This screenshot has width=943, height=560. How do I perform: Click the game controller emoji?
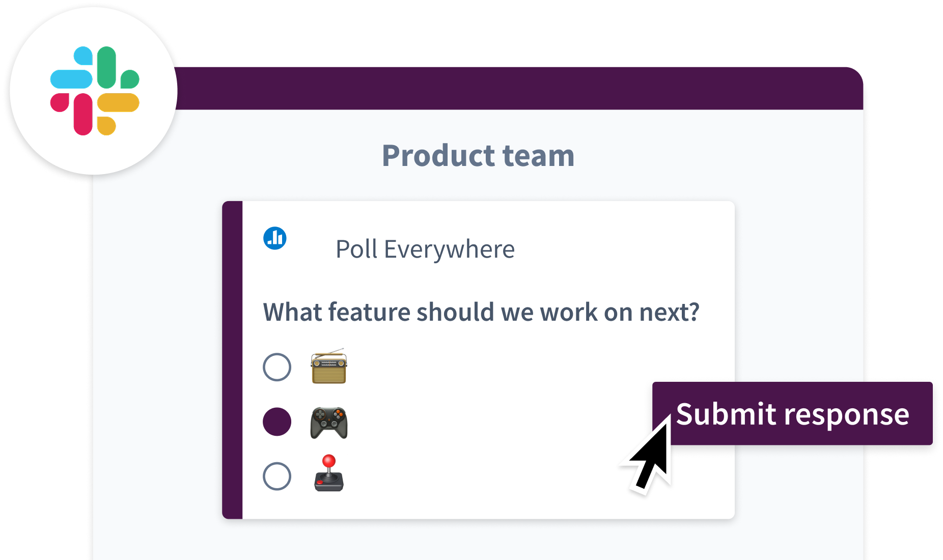(329, 423)
